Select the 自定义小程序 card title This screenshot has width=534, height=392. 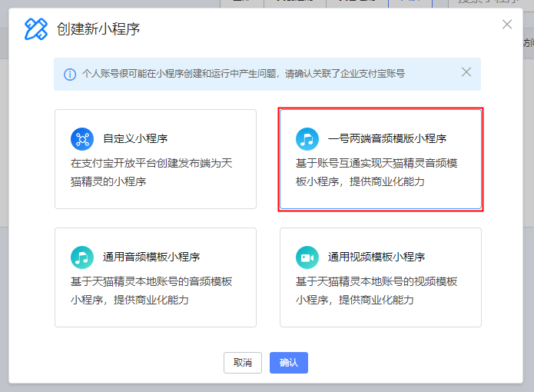click(x=135, y=138)
